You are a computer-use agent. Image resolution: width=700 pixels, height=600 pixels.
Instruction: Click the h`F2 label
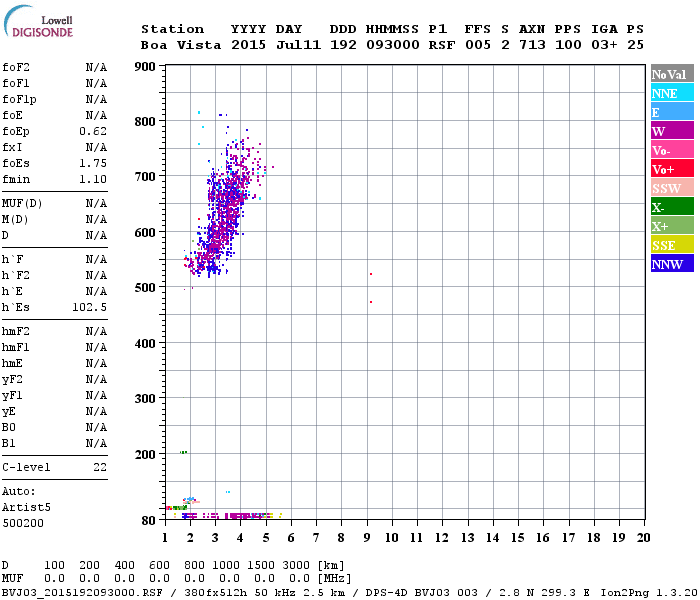16,275
